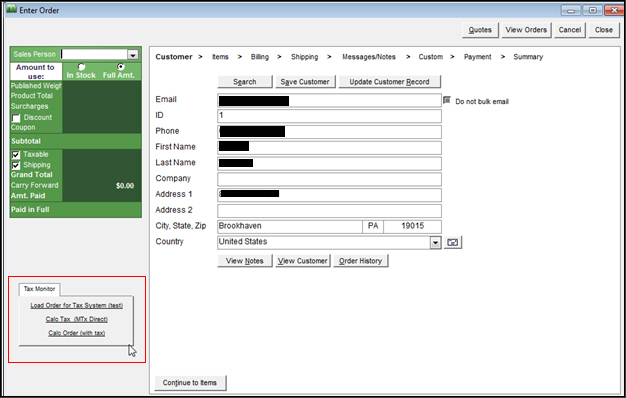Open View Notes
Image resolution: width=626 pixels, height=398 pixels.
click(x=245, y=261)
